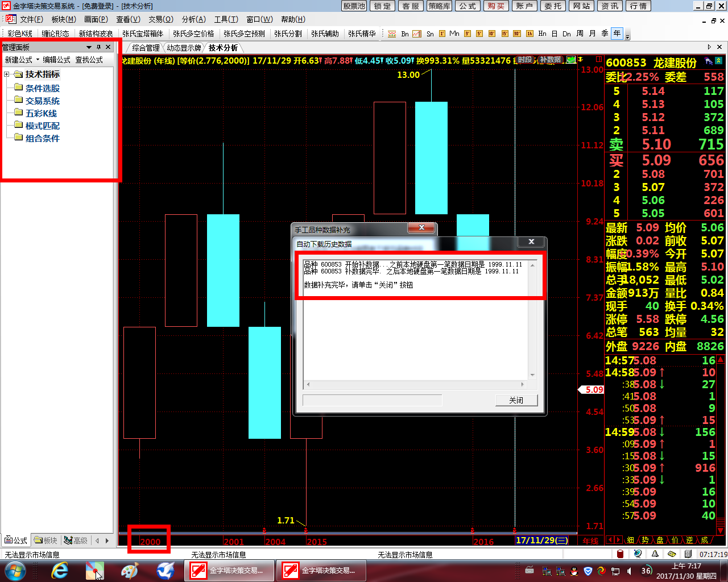The image size is (728, 582).
Task: Click the bell alert icon in status bar
Action: pyautogui.click(x=655, y=554)
